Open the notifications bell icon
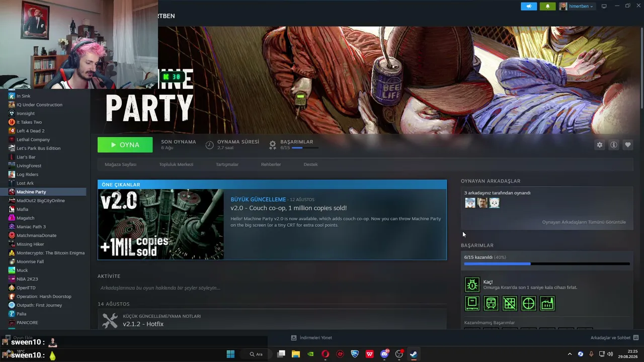Viewport: 644px width, 362px height. (x=547, y=6)
